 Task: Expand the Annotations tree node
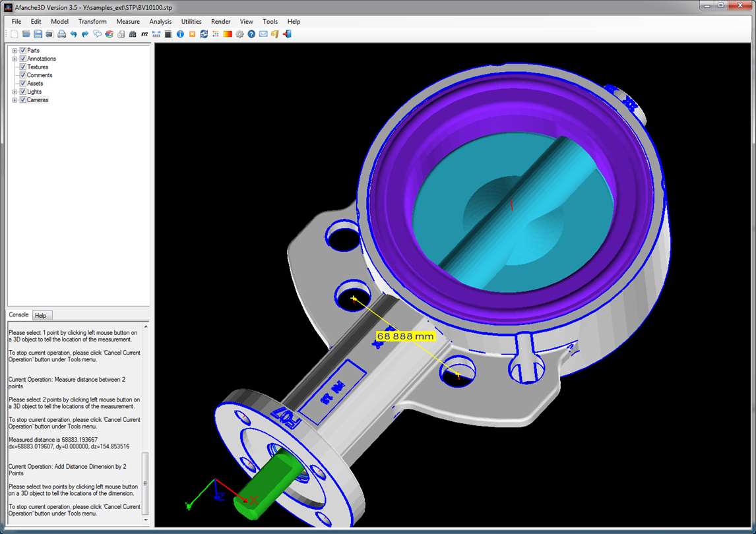point(15,58)
